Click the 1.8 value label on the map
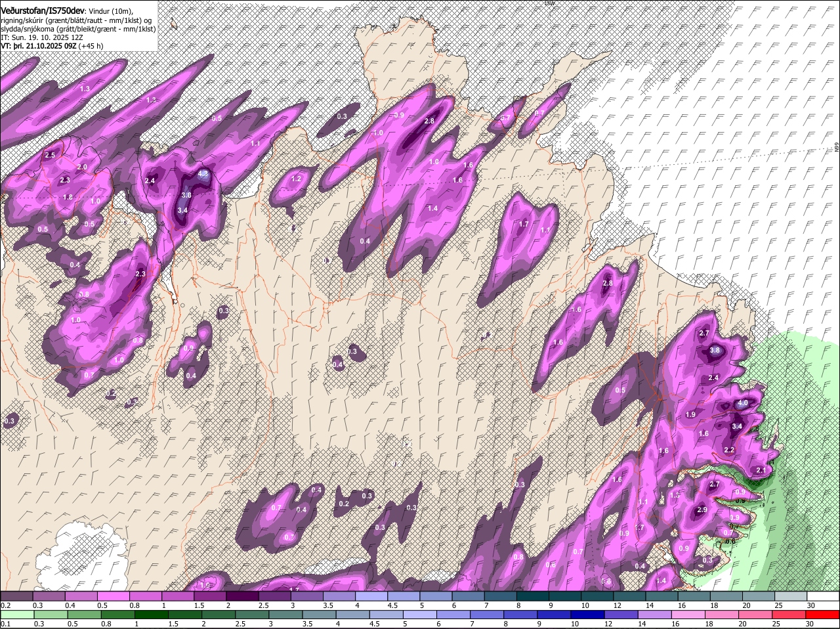 (68, 197)
